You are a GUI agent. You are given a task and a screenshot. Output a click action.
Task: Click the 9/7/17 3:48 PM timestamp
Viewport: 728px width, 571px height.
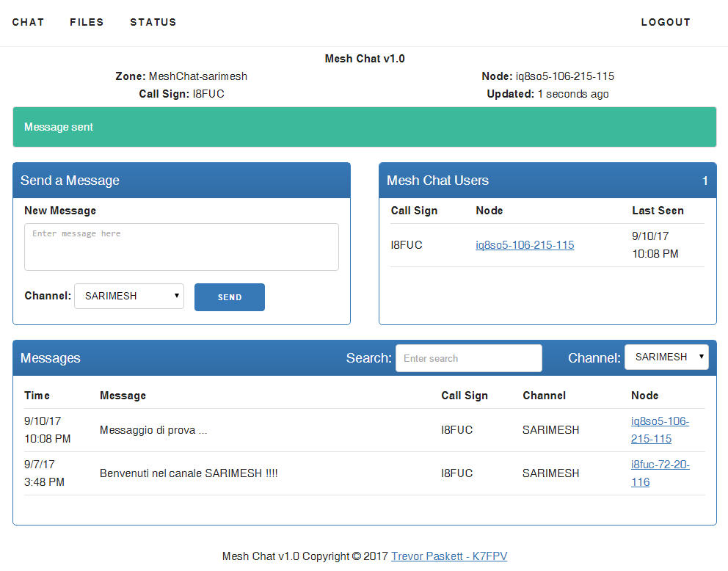click(x=44, y=473)
